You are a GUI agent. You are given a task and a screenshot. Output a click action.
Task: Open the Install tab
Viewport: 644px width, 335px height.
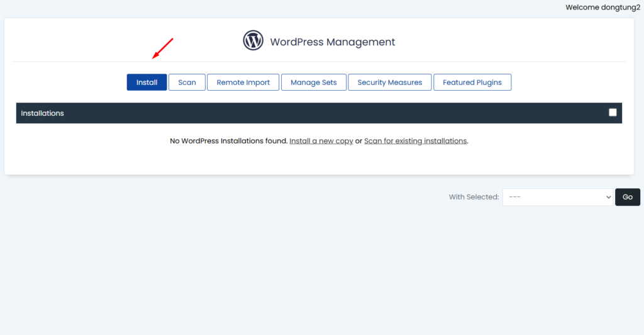pyautogui.click(x=147, y=82)
